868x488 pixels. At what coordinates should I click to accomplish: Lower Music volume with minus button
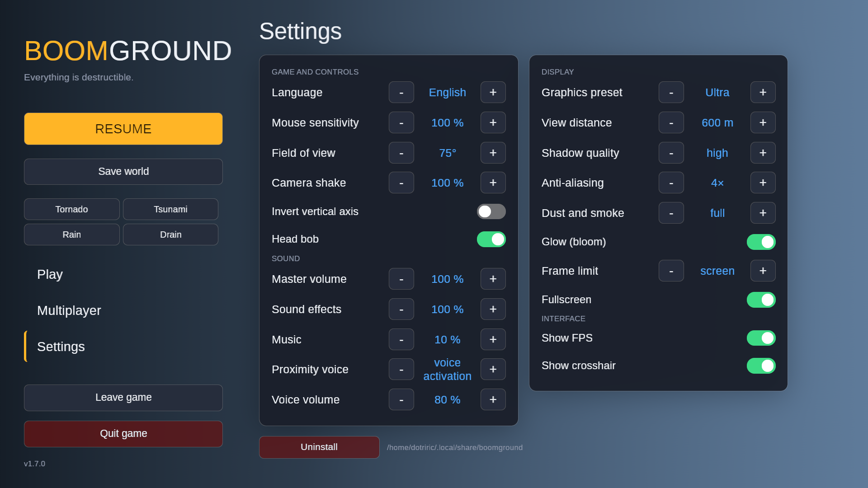pyautogui.click(x=401, y=339)
